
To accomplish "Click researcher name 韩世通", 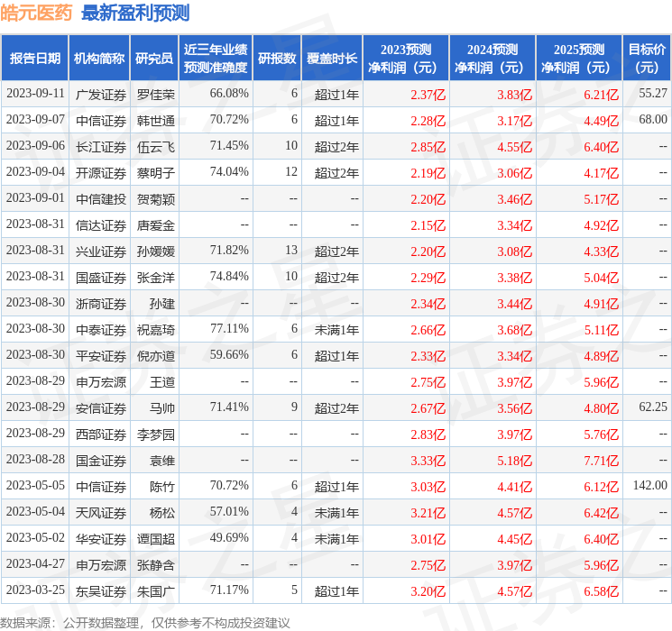I will (x=156, y=121).
